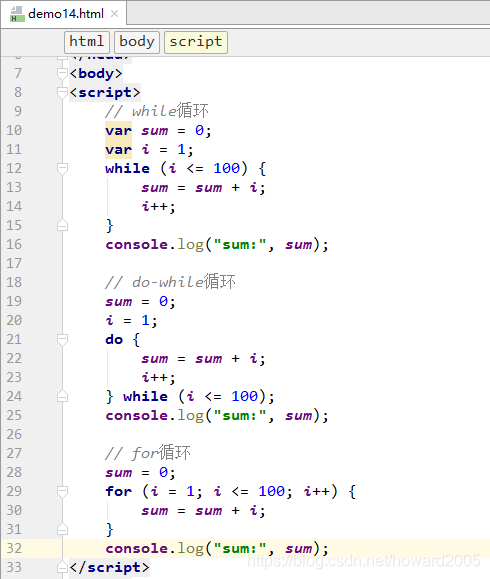This screenshot has width=490, height=579.
Task: Click the opening <script> tag
Action: click(x=105, y=92)
